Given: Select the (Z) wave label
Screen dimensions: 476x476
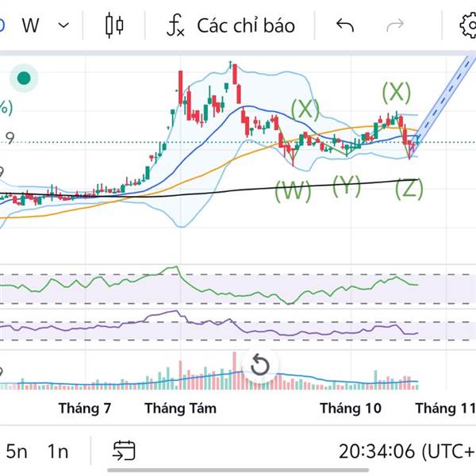Looking at the screenshot, I should [409, 190].
